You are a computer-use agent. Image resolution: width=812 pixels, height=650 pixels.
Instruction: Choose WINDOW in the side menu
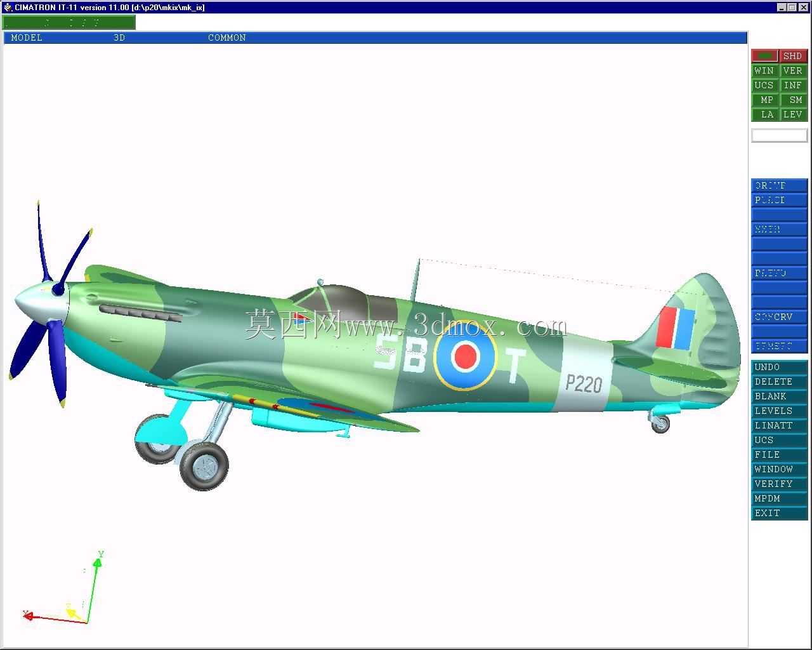pyautogui.click(x=780, y=469)
